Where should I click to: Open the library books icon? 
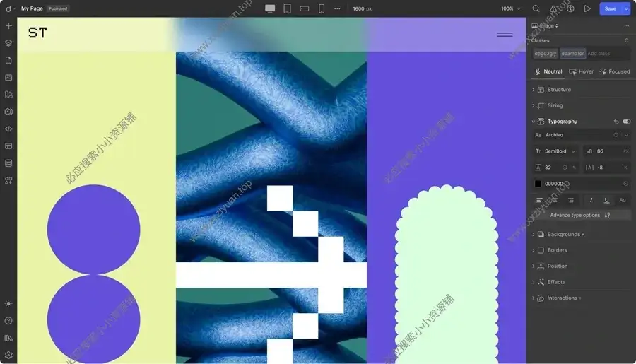coord(8,338)
